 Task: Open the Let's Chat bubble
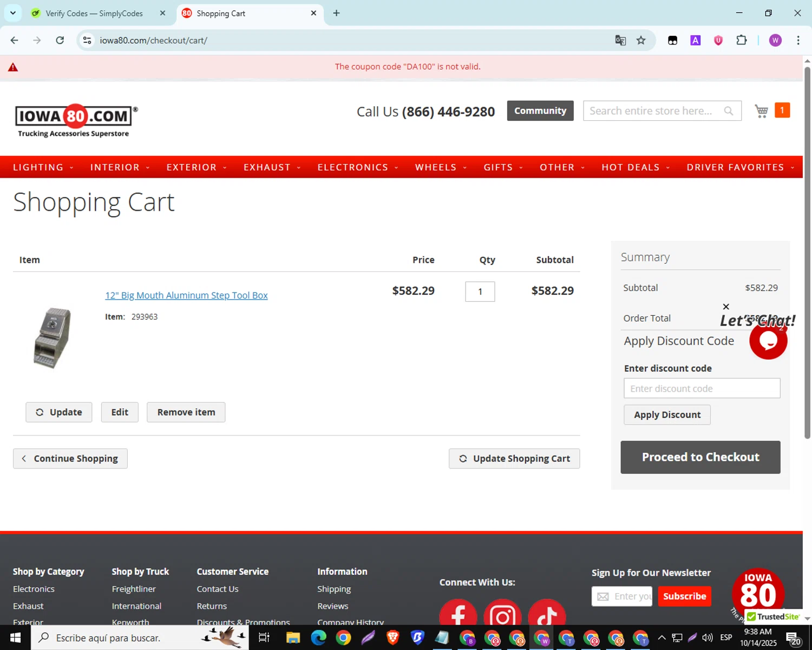click(768, 341)
